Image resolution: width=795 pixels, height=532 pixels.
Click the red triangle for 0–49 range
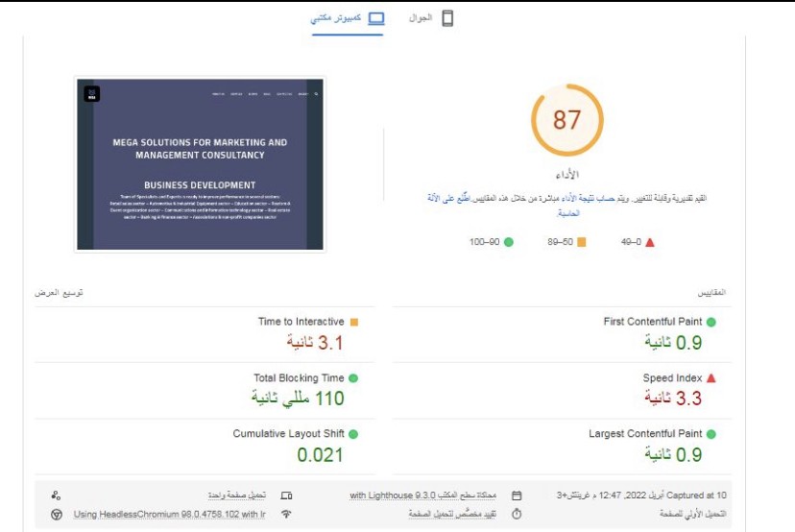point(650,242)
